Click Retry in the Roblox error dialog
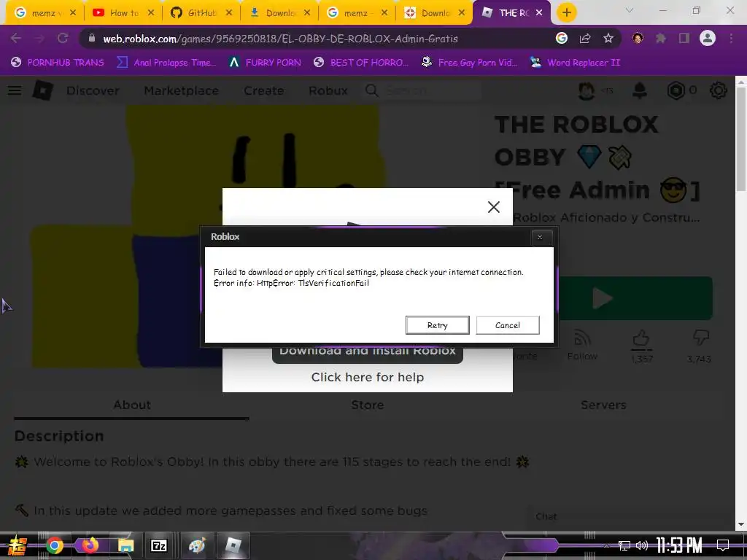 [x=438, y=325]
